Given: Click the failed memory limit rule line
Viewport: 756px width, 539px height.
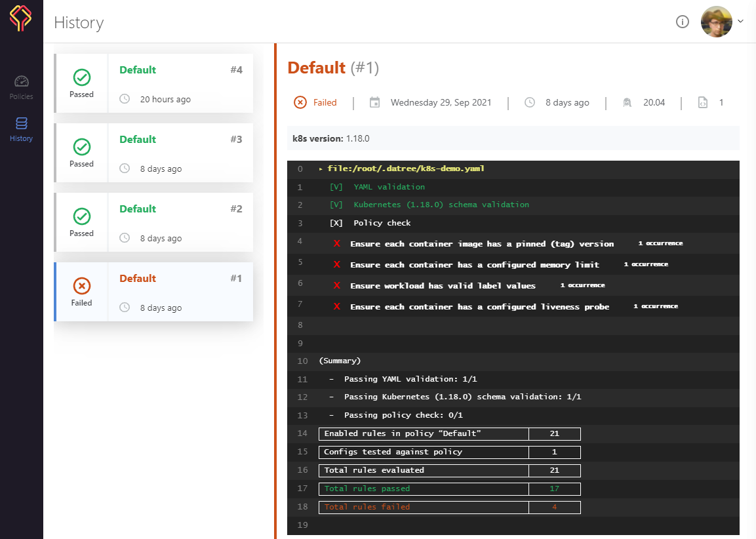Looking at the screenshot, I should click(x=474, y=265).
